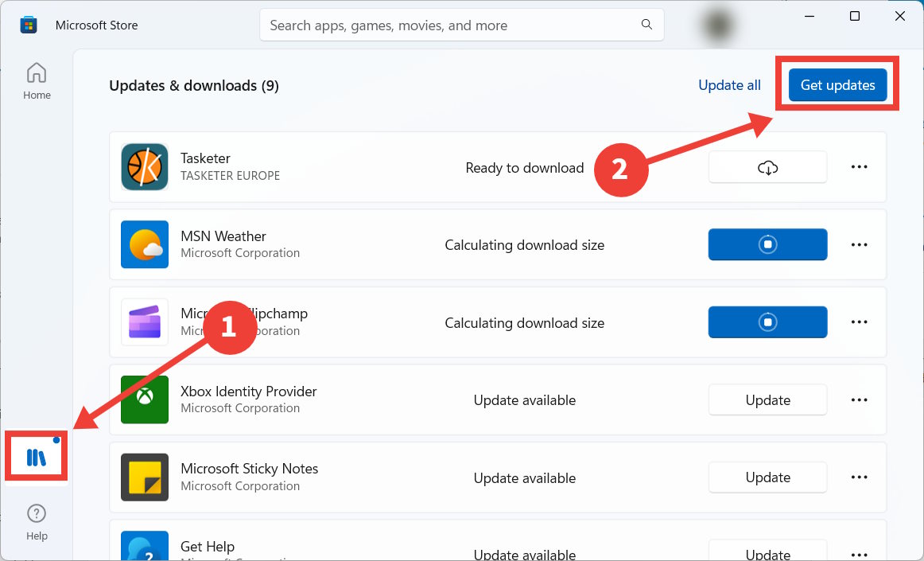Click the Microsoft Sticky Notes app icon
This screenshot has height=561, width=924.
[144, 477]
